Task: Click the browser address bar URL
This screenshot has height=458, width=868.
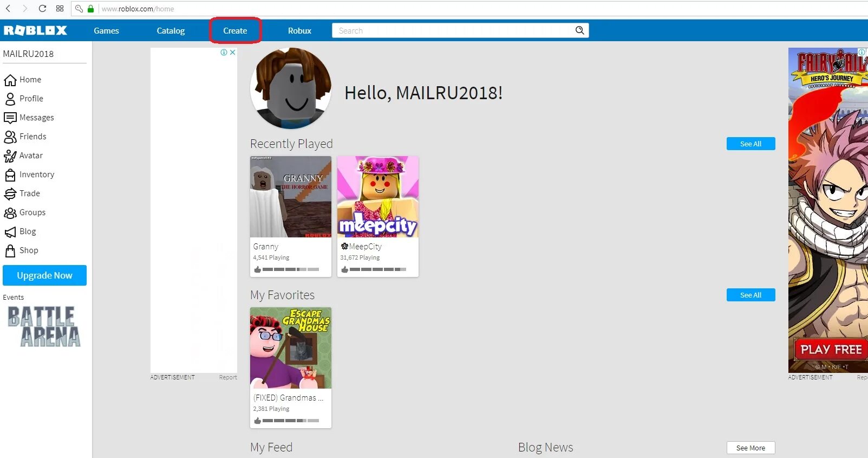Action: tap(138, 9)
